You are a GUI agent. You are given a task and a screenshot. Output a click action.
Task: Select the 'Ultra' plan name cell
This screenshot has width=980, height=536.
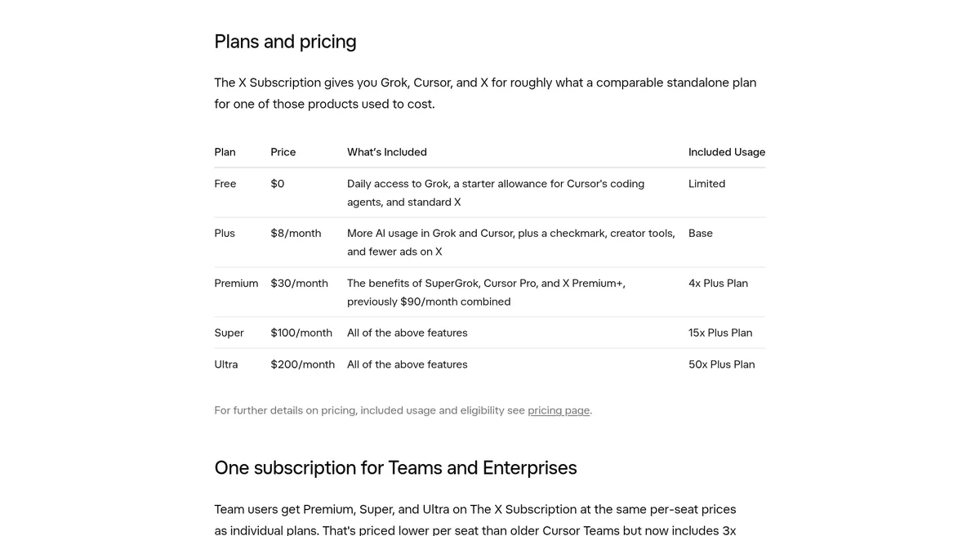pos(226,364)
